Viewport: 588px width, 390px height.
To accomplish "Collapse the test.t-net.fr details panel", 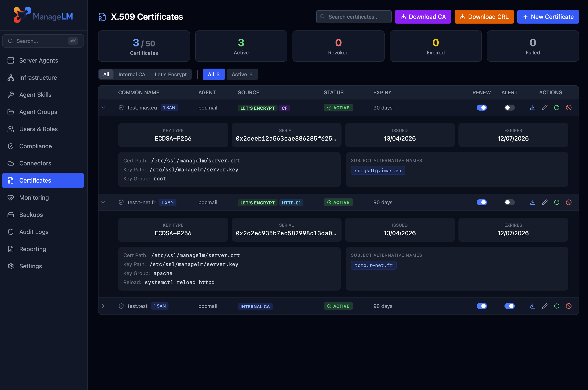I will coord(103,202).
